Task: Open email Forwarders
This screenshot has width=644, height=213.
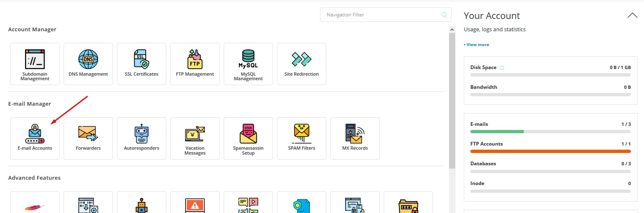Action: click(88, 138)
